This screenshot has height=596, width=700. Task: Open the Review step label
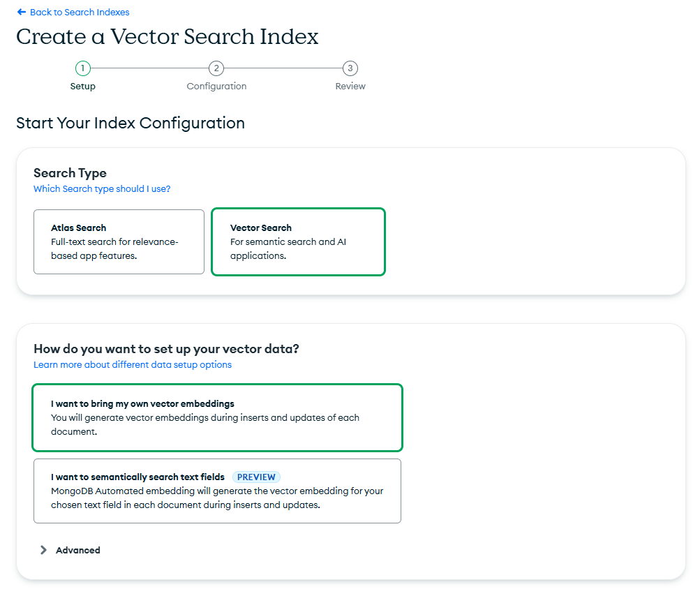tap(350, 87)
